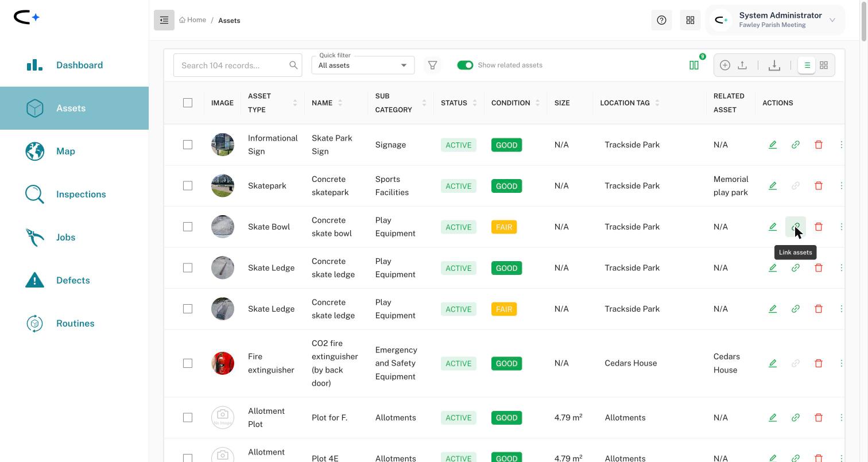
Task: Open the apps grid icon in header
Action: coord(690,20)
